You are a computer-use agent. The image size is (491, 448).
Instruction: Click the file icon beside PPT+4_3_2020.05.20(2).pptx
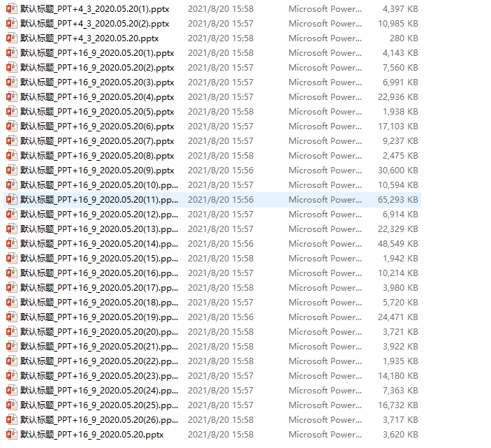coord(10,24)
